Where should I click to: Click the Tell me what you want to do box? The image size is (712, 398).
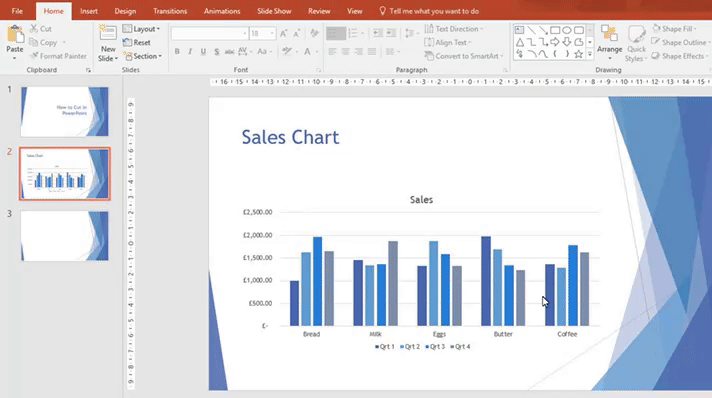(x=429, y=11)
